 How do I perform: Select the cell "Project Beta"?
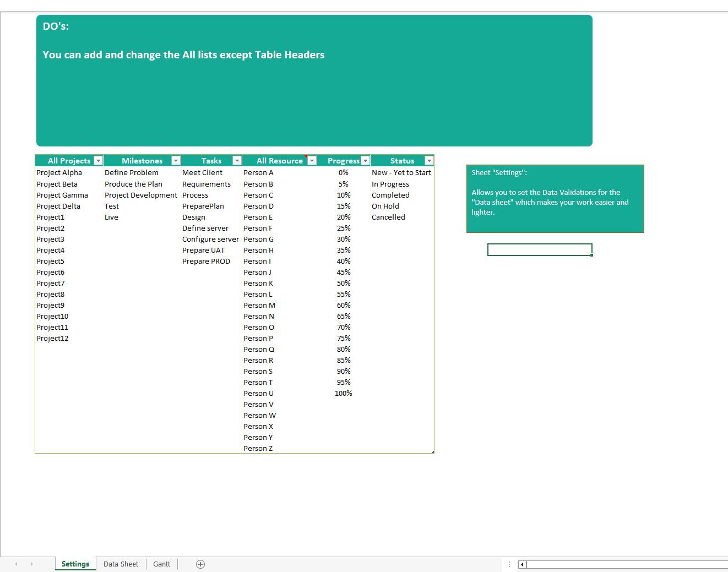(x=69, y=184)
